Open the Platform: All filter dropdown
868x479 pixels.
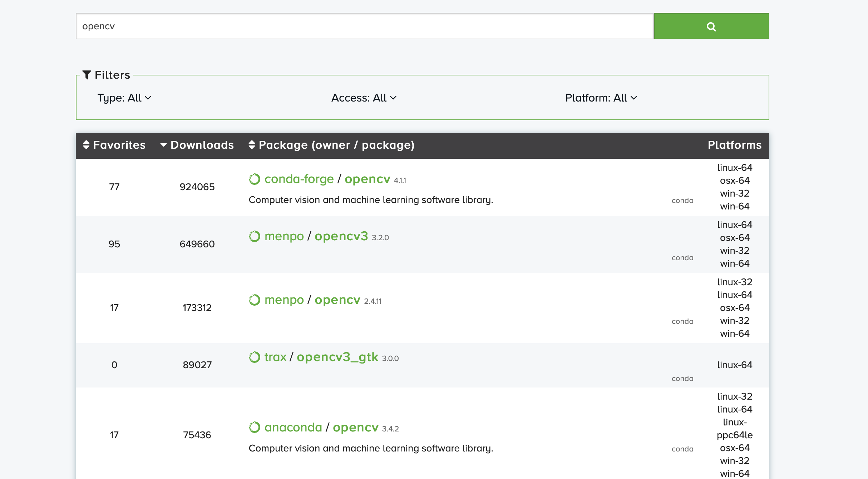click(x=601, y=98)
